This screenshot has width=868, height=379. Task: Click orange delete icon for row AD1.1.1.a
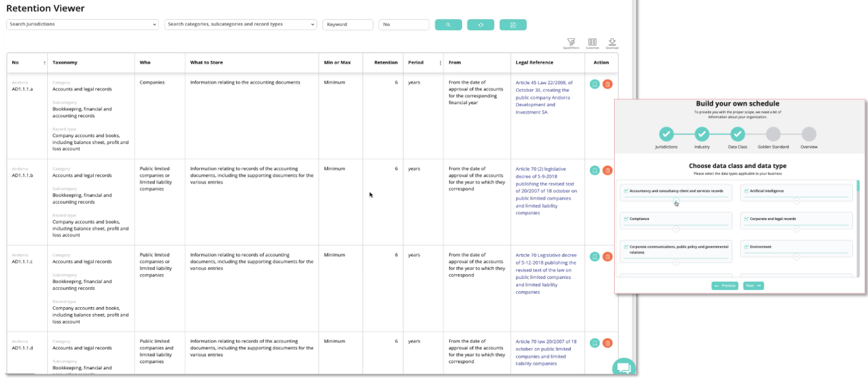point(607,84)
